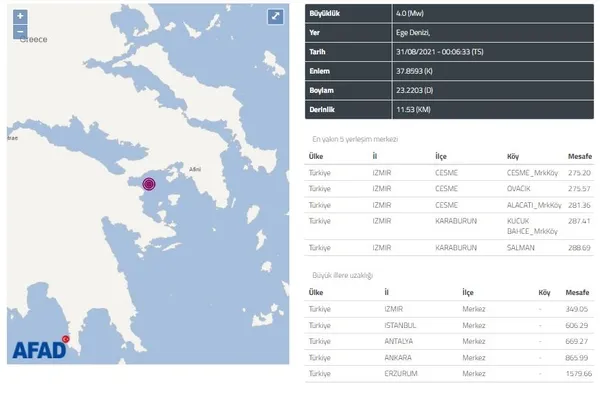Viewport: 600px width, 405px height.
Task: Click the Mesafe header in nearest settlements table
Action: click(580, 156)
